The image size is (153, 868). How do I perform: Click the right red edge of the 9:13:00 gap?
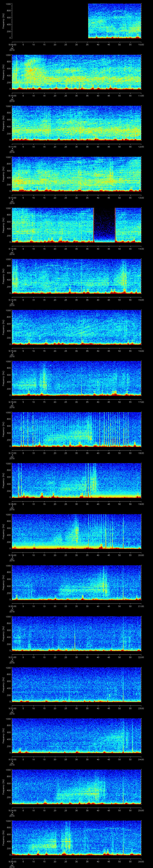[115, 225]
